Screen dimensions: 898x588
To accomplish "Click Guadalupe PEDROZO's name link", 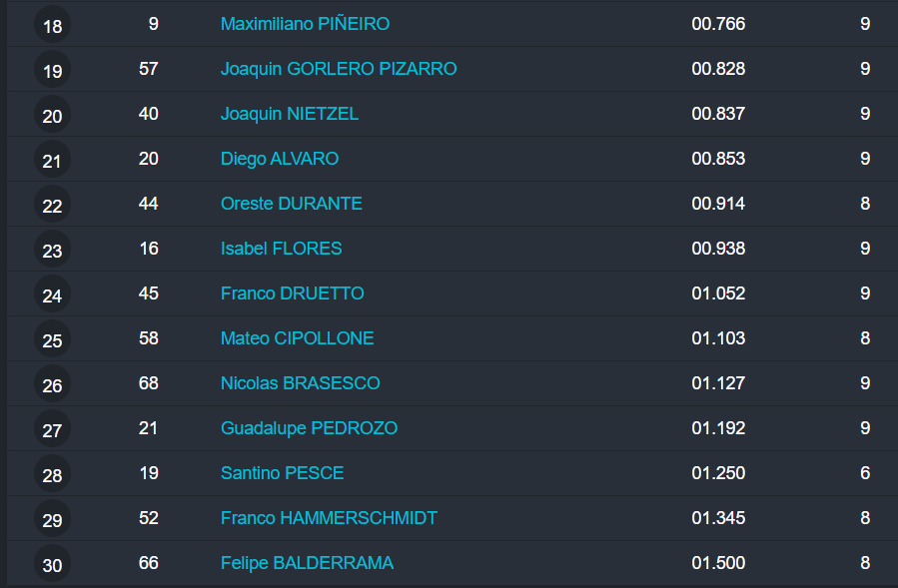I will coord(310,428).
